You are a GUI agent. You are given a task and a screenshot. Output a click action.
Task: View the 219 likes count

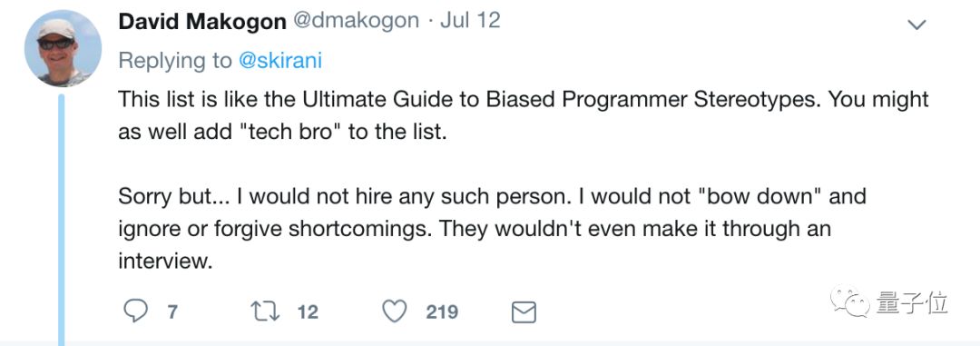coord(442,311)
